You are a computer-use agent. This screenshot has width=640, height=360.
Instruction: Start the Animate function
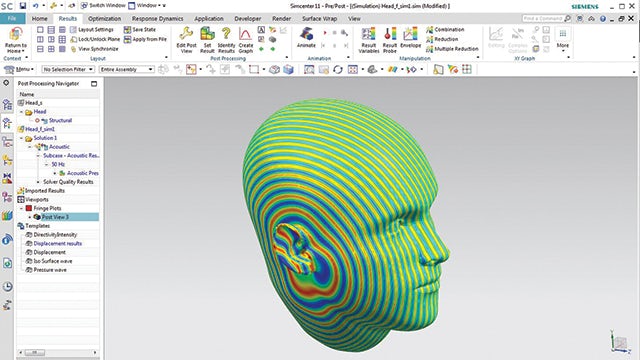pos(306,38)
